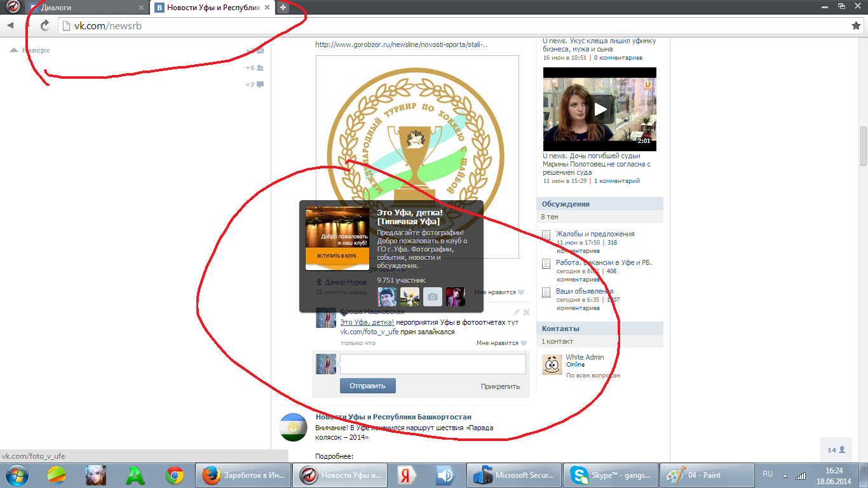
Task: Open the Дочь погибшей судьи video title
Action: click(596, 164)
